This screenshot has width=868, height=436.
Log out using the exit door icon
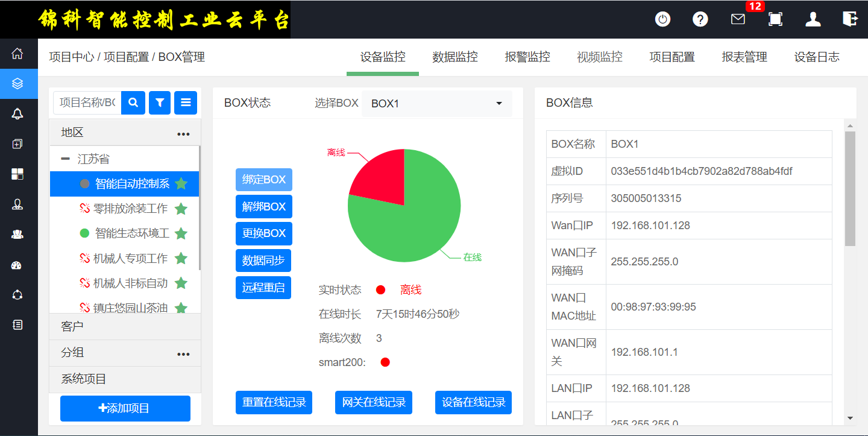(850, 19)
